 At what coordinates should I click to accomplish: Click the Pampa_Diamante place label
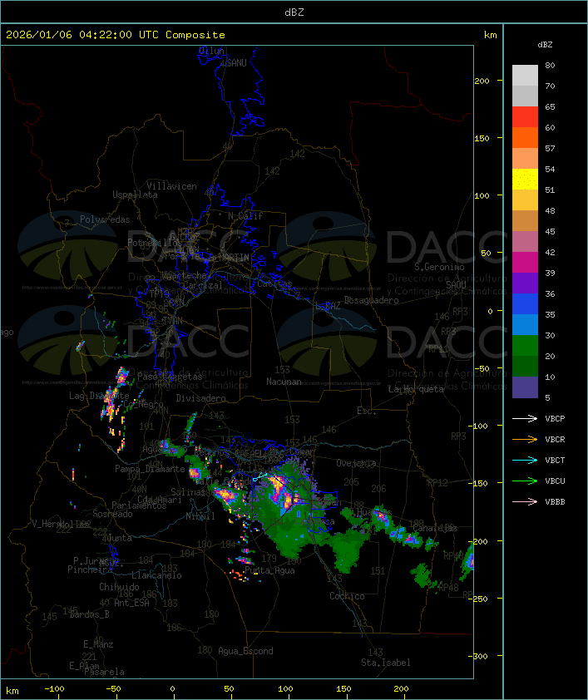coord(150,469)
